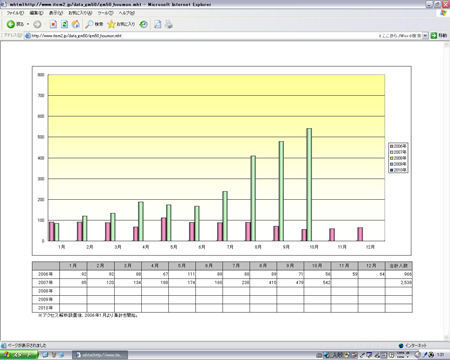Click the インターネット zone indicator in status bar
450x360 pixels.
coord(413,345)
